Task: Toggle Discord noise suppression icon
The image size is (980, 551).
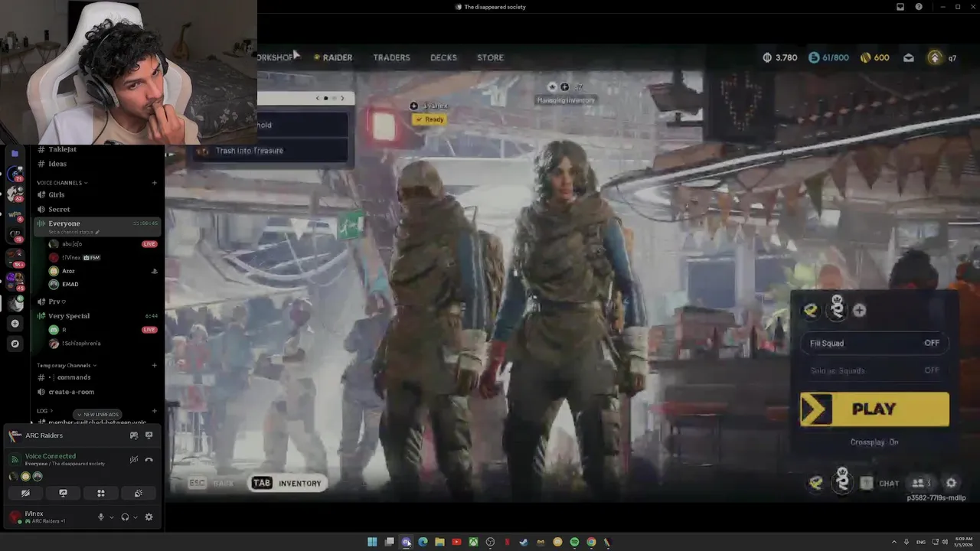Action: [x=134, y=460]
